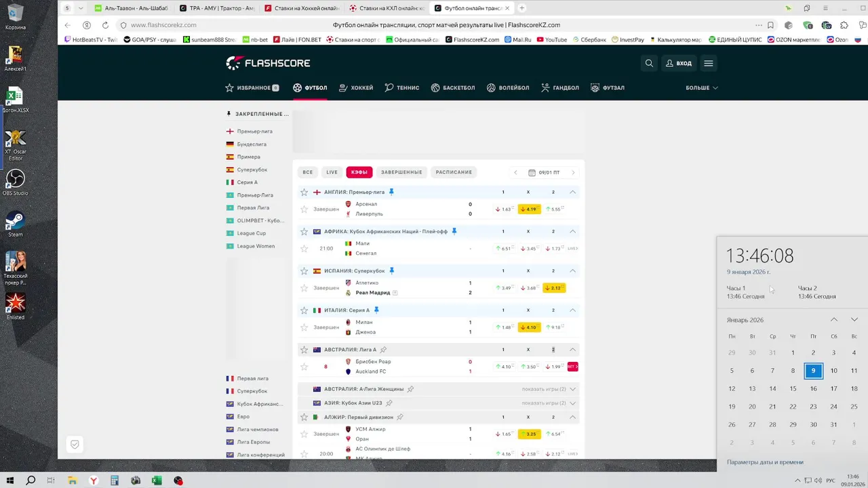868x488 pixels.
Task: Favorite the УСМ Алжир–Оран match
Action: 304,434
